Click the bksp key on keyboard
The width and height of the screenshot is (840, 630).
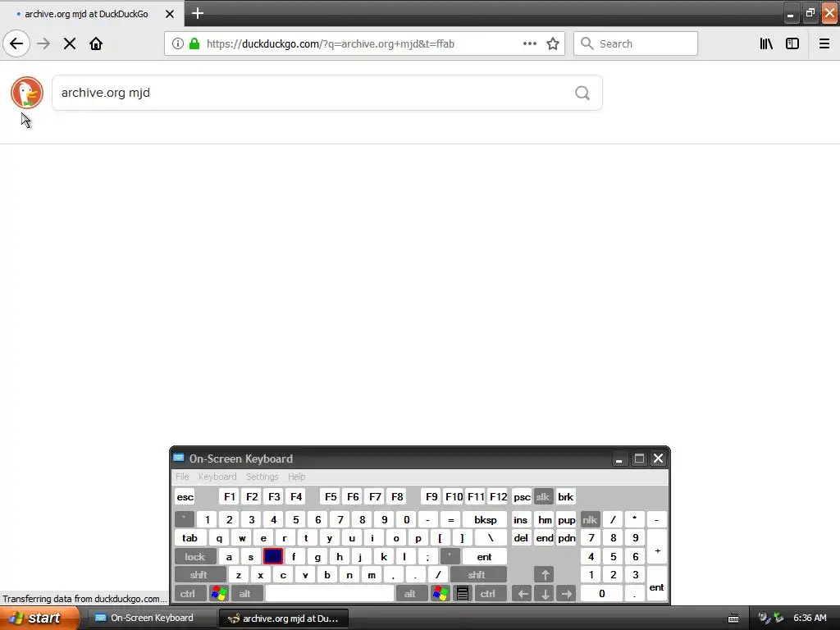click(x=485, y=519)
